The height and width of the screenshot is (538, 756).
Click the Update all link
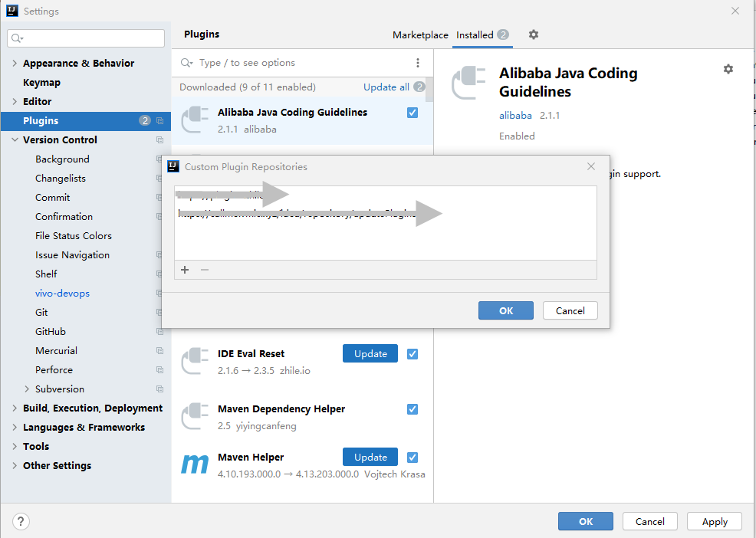pyautogui.click(x=386, y=87)
